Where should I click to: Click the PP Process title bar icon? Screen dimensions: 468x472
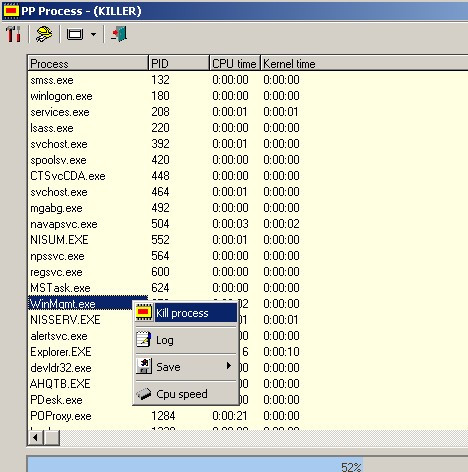tap(11, 11)
